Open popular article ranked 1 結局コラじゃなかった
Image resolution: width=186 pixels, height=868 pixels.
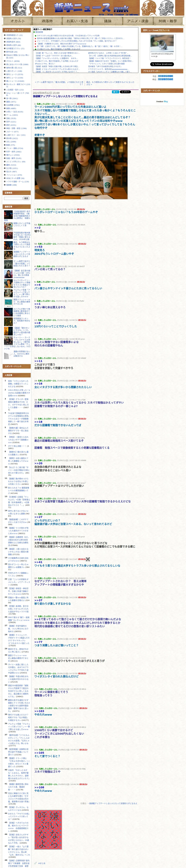pos(19,384)
